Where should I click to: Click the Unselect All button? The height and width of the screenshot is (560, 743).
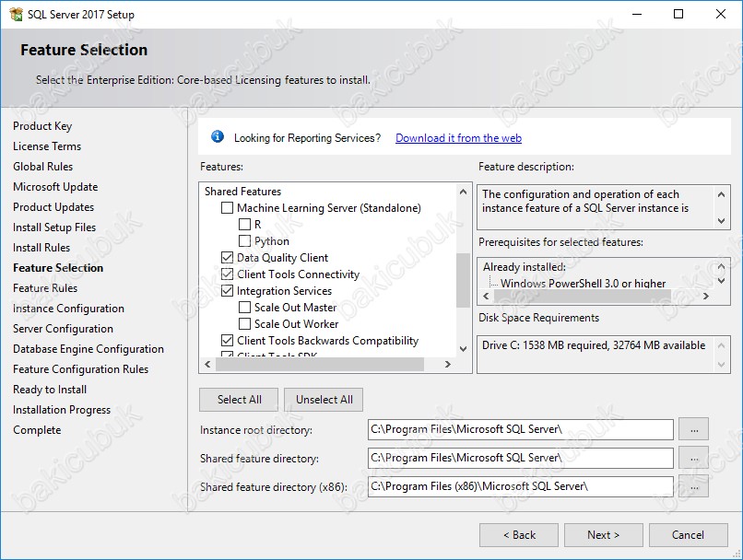click(x=324, y=400)
